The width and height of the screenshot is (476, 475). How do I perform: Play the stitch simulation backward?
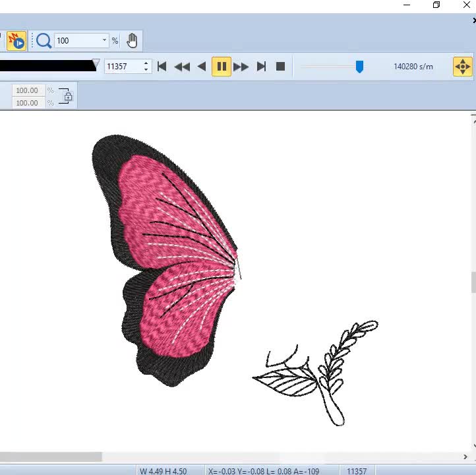[x=202, y=67]
